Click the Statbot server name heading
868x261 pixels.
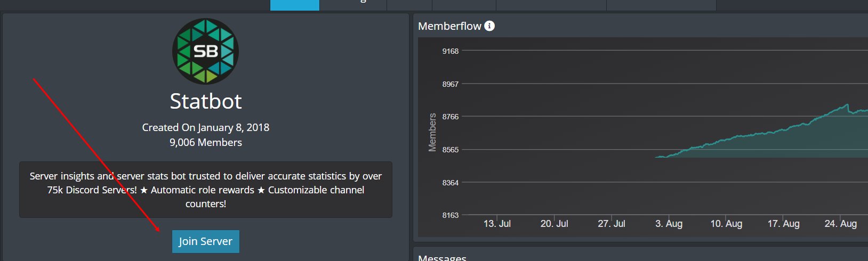205,101
